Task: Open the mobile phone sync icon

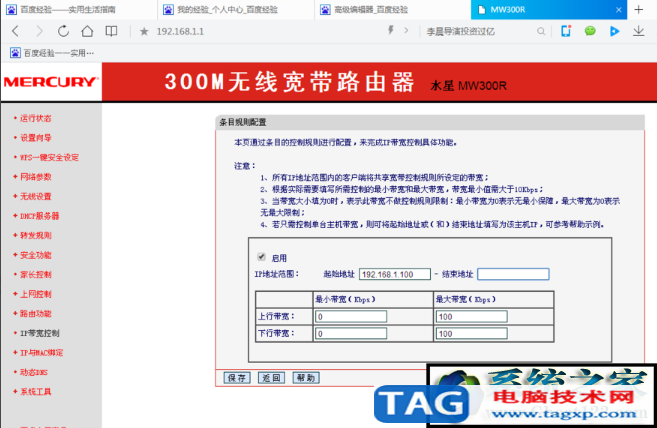Action: [x=566, y=31]
